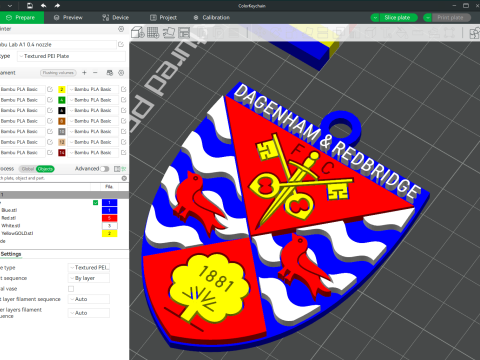The width and height of the screenshot is (480, 360).
Task: Toggle the printable checkbox on object row
Action: [96, 202]
